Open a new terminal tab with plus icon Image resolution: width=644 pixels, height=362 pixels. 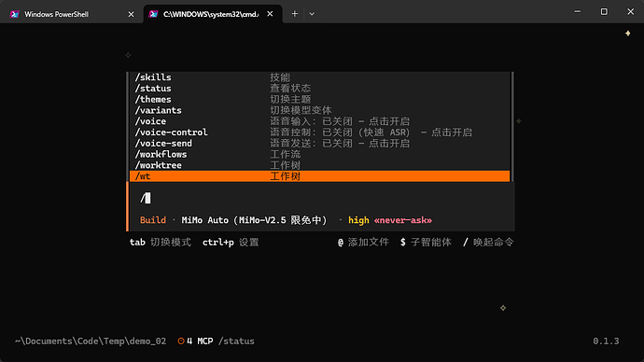tap(295, 14)
